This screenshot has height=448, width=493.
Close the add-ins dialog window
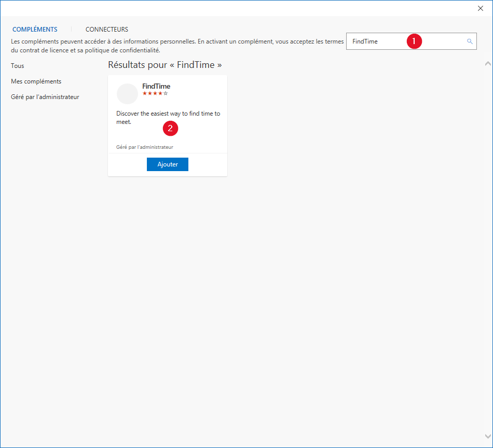pos(481,8)
